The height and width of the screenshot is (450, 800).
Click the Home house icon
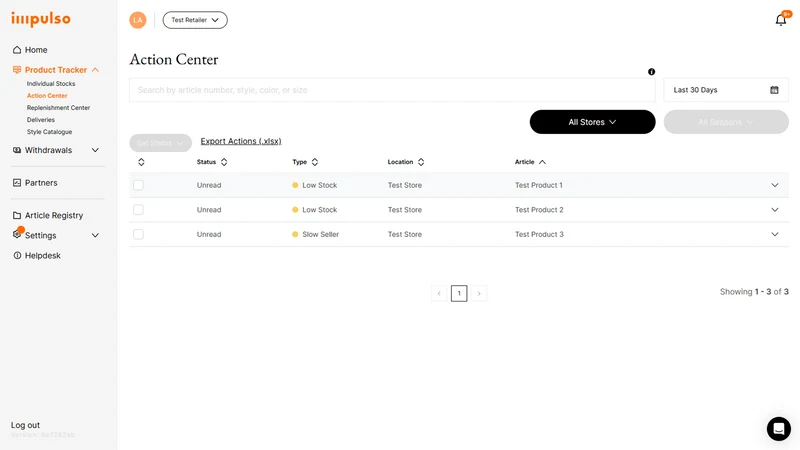pyautogui.click(x=17, y=49)
